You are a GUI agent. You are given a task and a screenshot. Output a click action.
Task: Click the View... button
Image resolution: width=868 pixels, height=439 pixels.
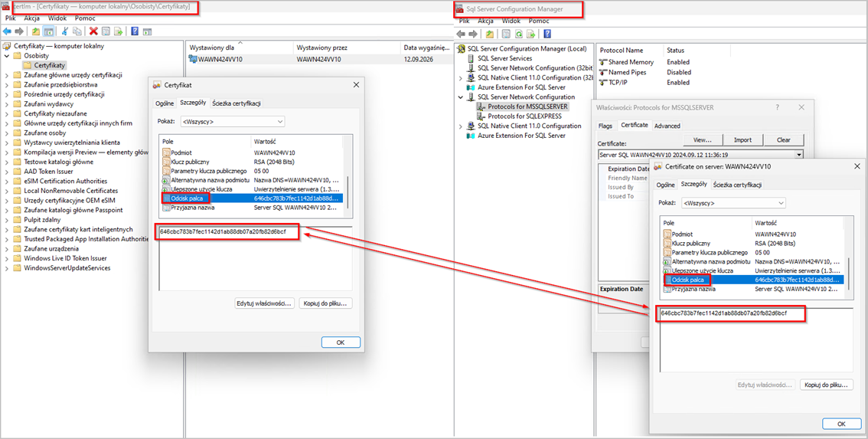coord(703,139)
